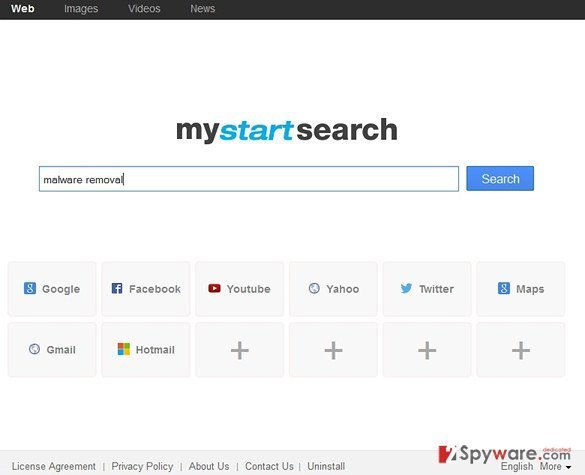
Task: Select the English language option
Action: click(517, 466)
